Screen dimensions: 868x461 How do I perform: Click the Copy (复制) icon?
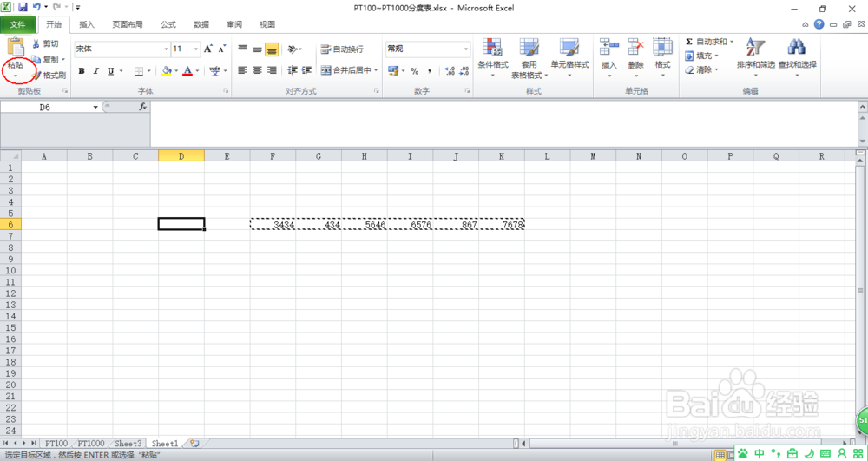(36, 59)
